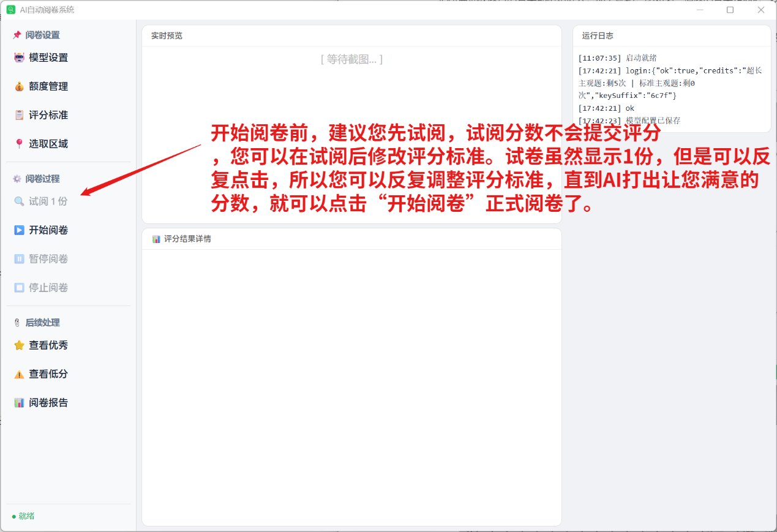Viewport: 777px width, 532px height.
Task: Click the 运行日志 panel title
Action: click(598, 36)
